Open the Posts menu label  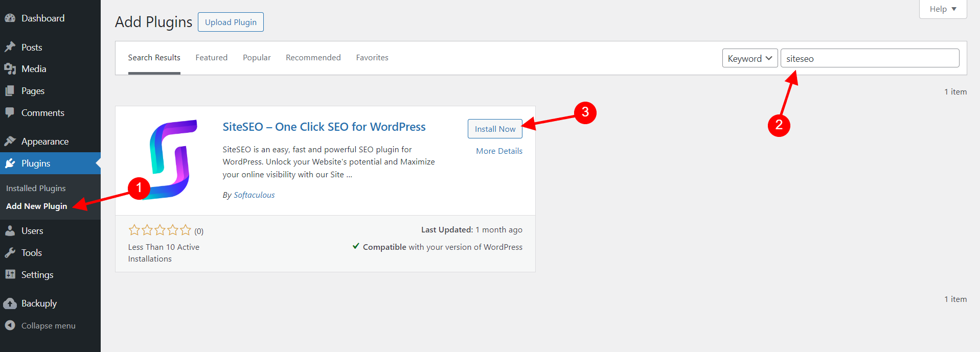tap(32, 48)
